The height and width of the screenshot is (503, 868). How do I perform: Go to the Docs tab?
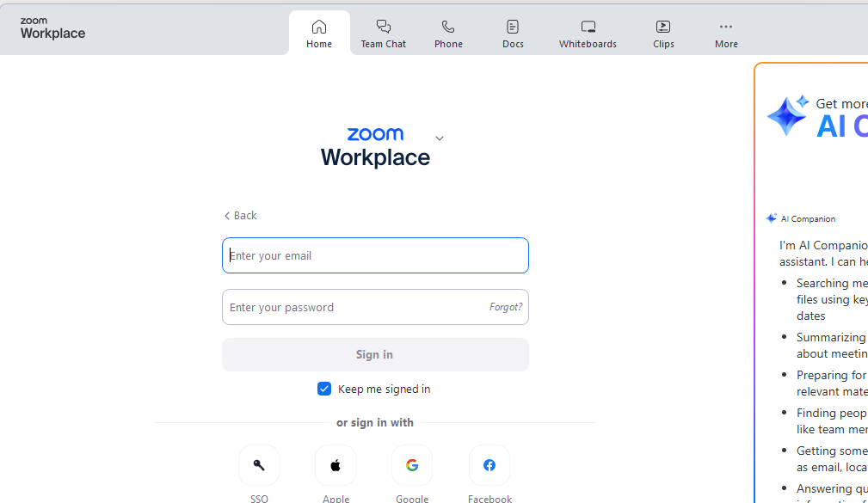[513, 34]
